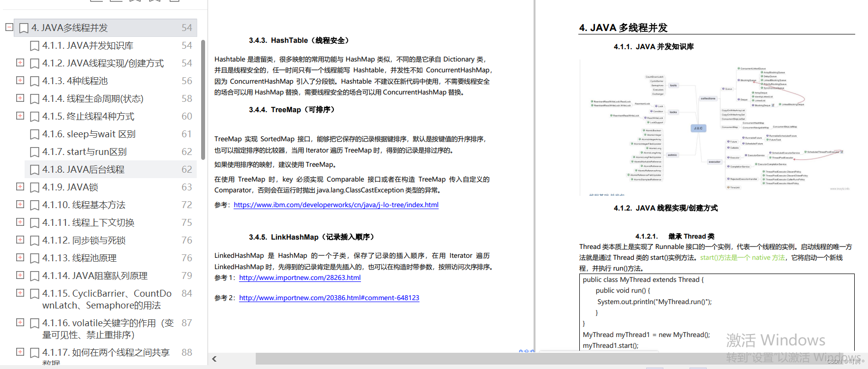868x369 pixels.
Task: Expand the 4.1.11 线程上下文切换 bookmark
Action: pyautogui.click(x=20, y=222)
